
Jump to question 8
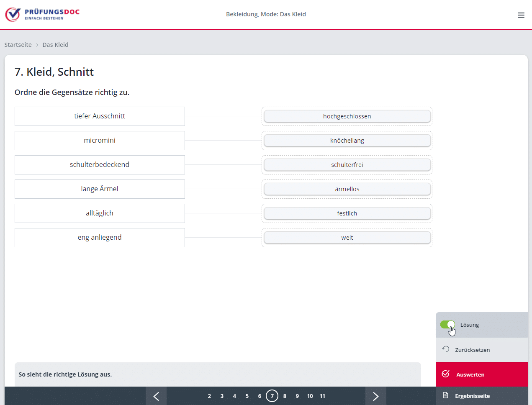pyautogui.click(x=285, y=396)
